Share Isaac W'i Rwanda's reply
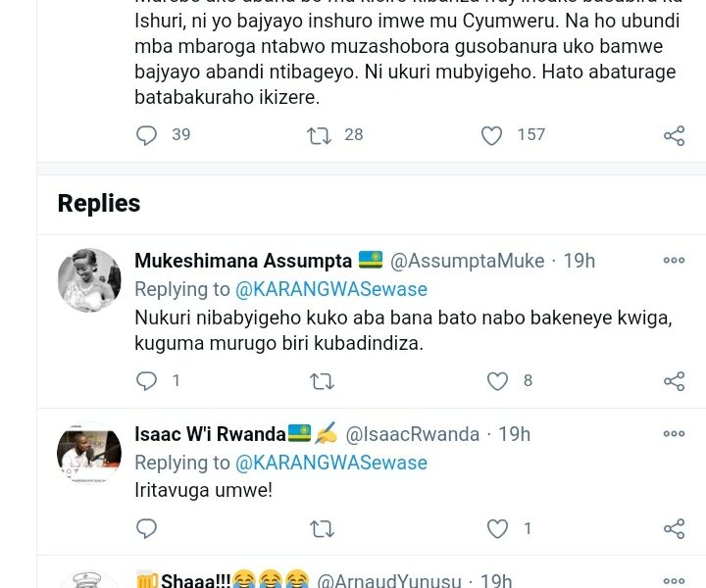 point(674,529)
